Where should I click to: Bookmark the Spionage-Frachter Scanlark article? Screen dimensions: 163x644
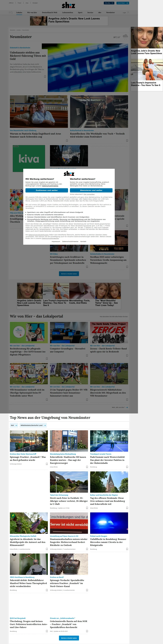pos(47,464)
